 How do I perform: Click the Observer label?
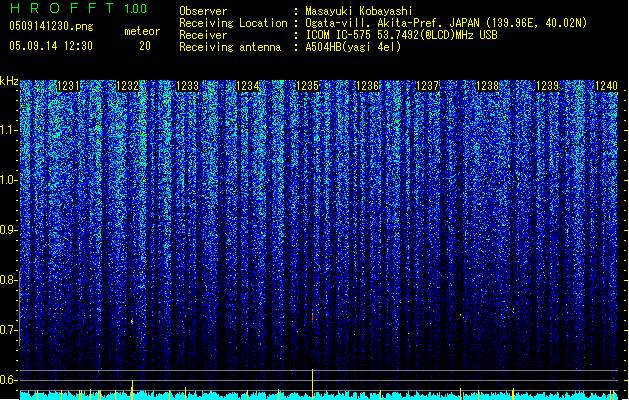tap(203, 11)
